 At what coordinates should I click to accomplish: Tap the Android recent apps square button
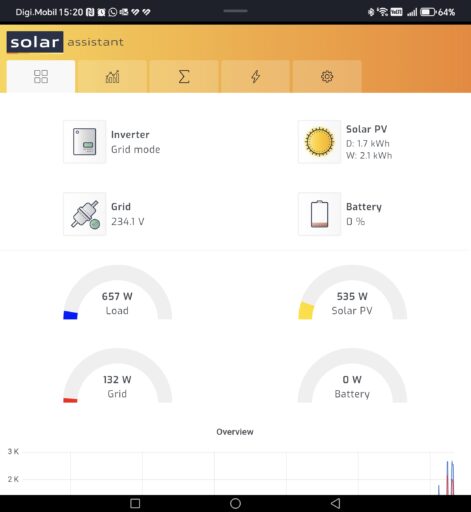coord(135,503)
